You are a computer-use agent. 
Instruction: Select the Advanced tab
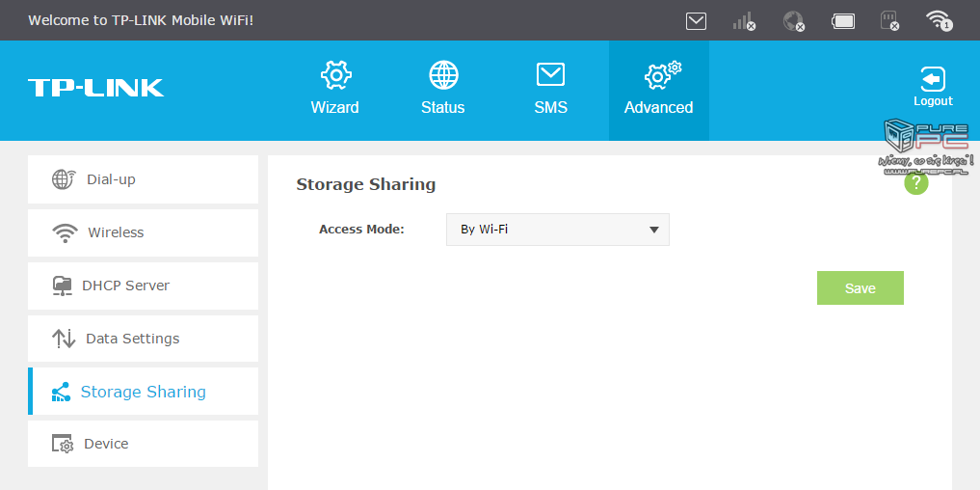tap(658, 90)
